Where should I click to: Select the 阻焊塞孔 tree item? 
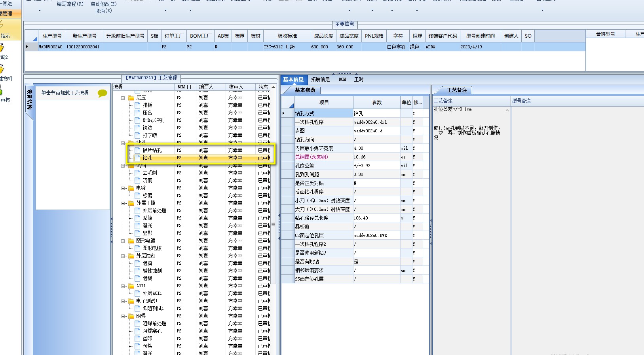152,331
